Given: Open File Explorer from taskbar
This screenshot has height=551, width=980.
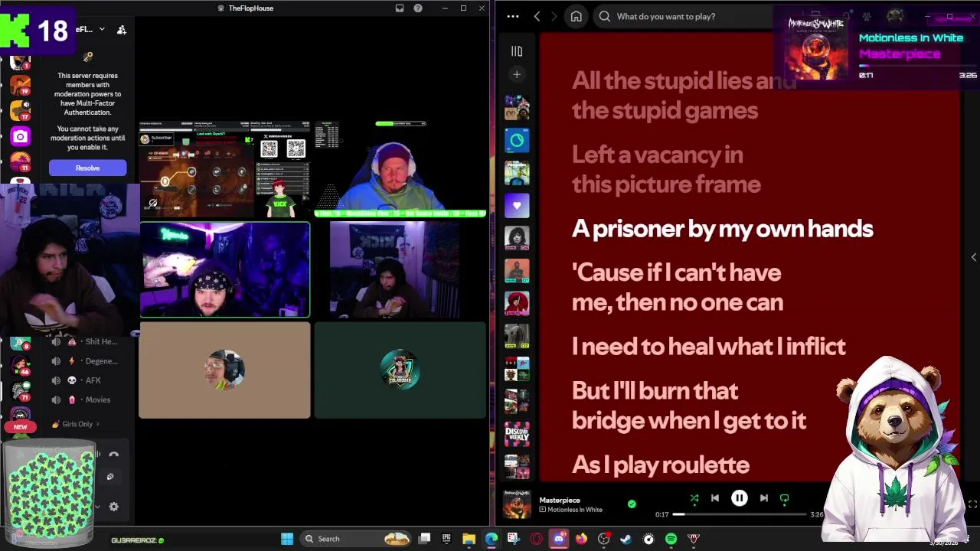Looking at the screenshot, I should [469, 539].
